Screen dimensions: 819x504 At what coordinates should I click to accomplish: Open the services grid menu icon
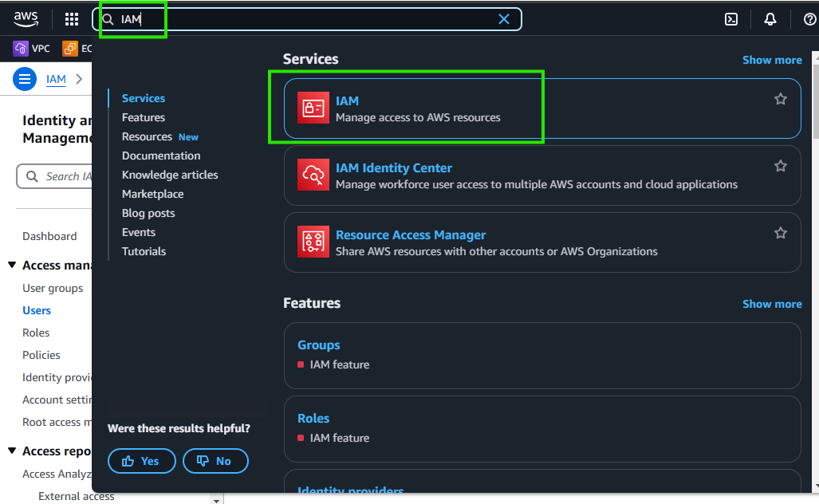click(72, 19)
